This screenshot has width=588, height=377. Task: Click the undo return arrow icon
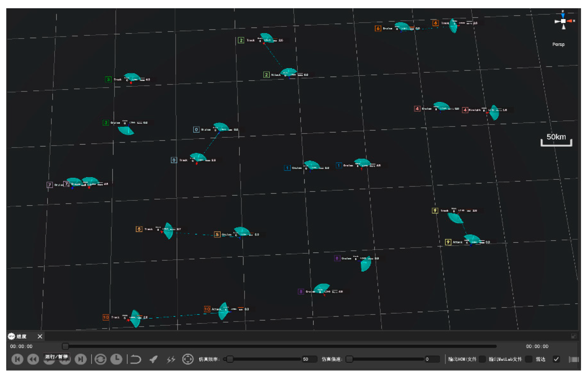[136, 360]
